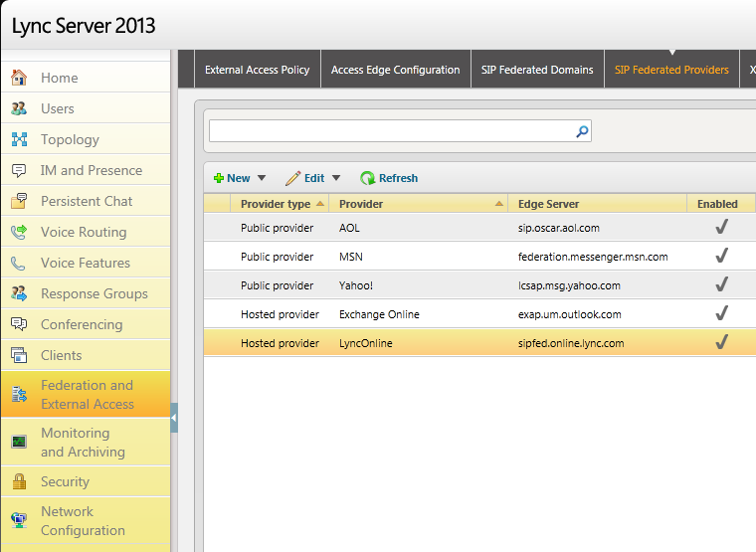Select the Exchange Online row
The height and width of the screenshot is (552, 756).
tap(479, 314)
